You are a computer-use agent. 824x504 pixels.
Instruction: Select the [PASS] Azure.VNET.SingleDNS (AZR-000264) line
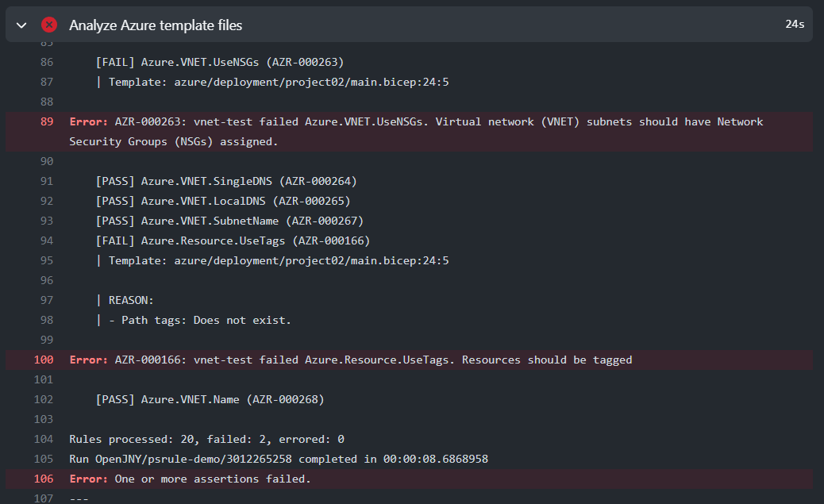(x=226, y=181)
